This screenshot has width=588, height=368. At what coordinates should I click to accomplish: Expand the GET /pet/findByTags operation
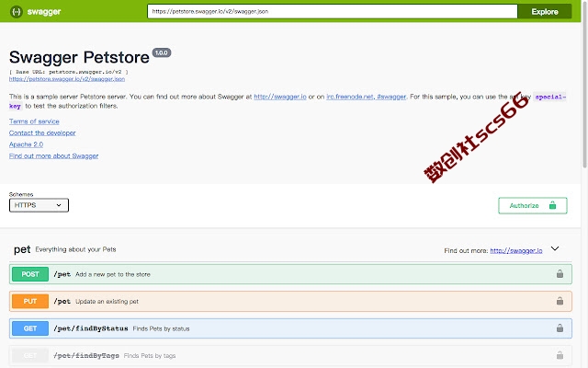(290, 355)
